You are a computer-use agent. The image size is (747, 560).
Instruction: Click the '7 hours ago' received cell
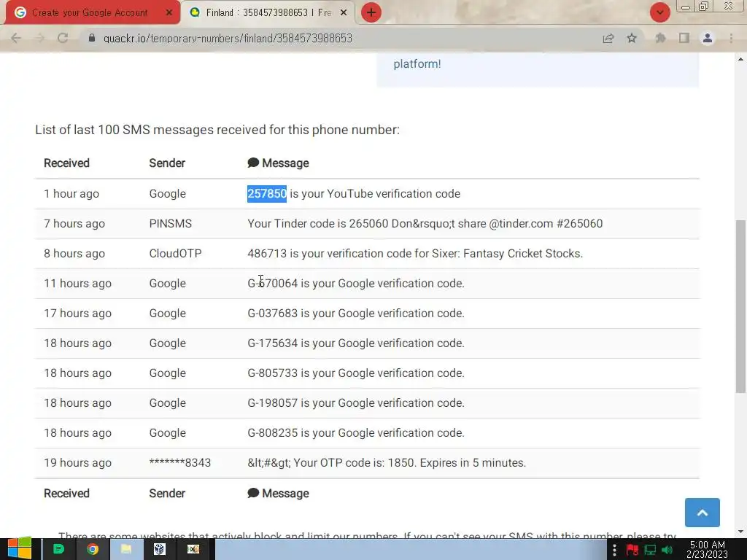74,223
